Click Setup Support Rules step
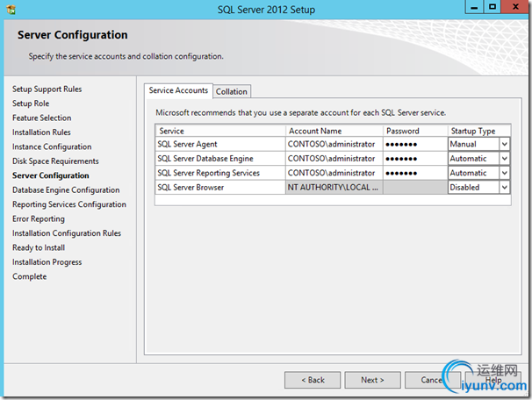 [47, 89]
